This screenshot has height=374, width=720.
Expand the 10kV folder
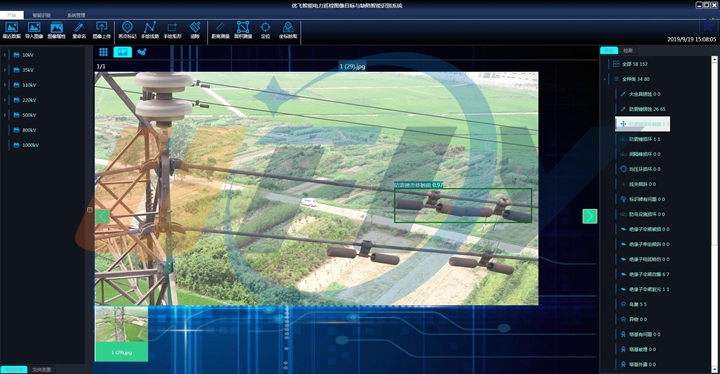pos(5,55)
